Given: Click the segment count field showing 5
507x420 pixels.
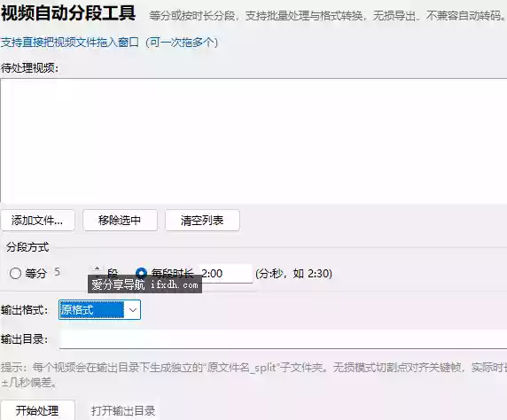Looking at the screenshot, I should pos(71,272).
